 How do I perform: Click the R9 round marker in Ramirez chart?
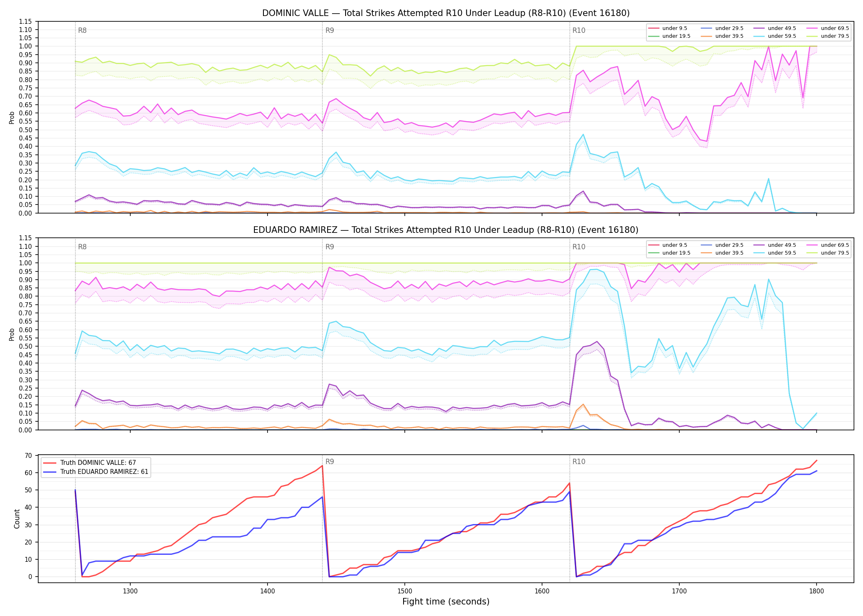(330, 247)
